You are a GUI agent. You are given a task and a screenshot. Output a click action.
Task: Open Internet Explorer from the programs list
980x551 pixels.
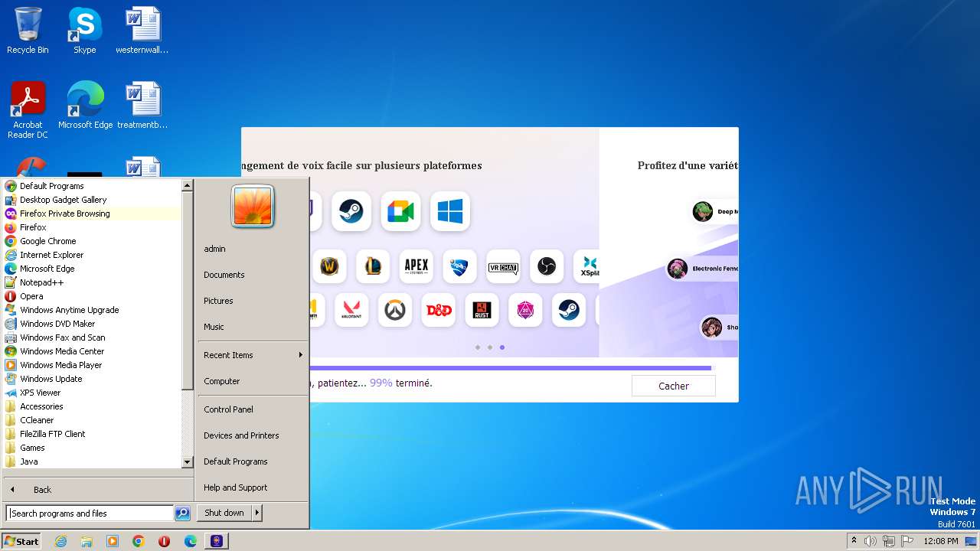click(x=92, y=255)
